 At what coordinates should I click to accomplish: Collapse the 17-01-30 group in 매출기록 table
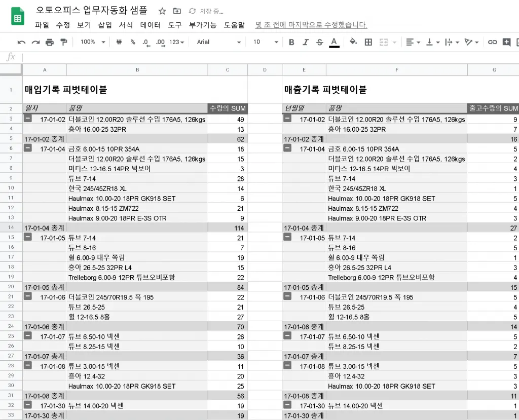pos(287,405)
